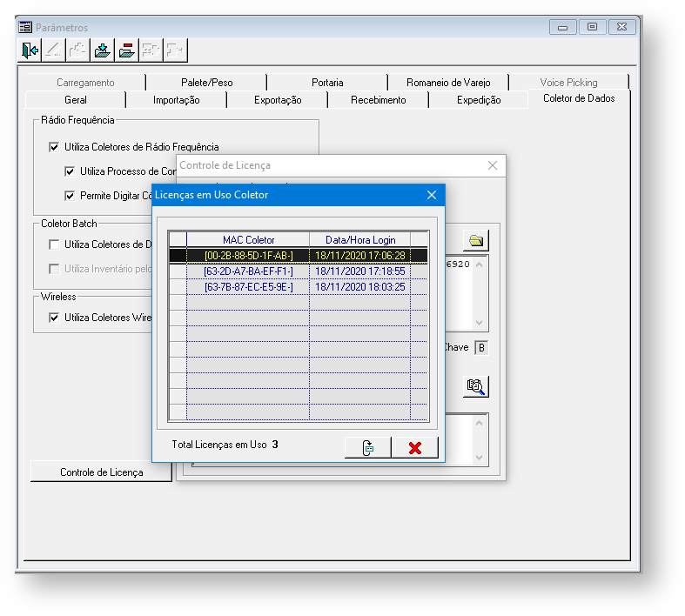Click the disabled third toolbar icon after the pencil
Viewport: 685px width, 616px height.
(78, 50)
